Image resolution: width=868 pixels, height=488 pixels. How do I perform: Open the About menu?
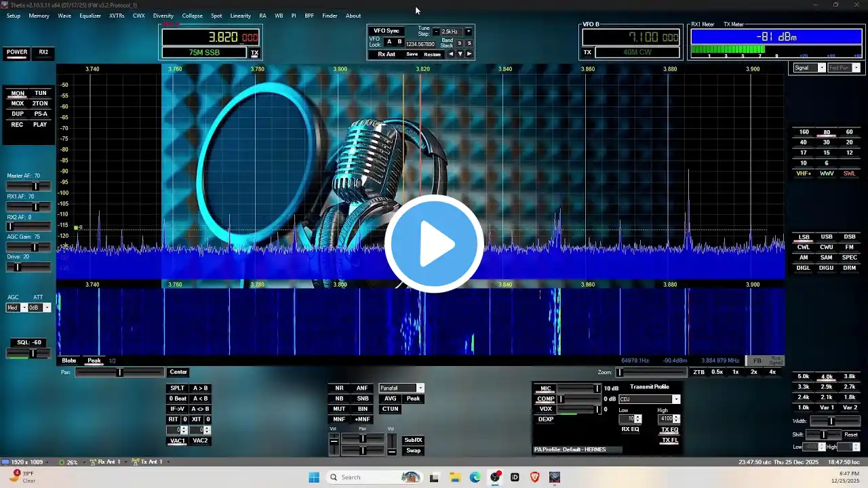click(353, 16)
